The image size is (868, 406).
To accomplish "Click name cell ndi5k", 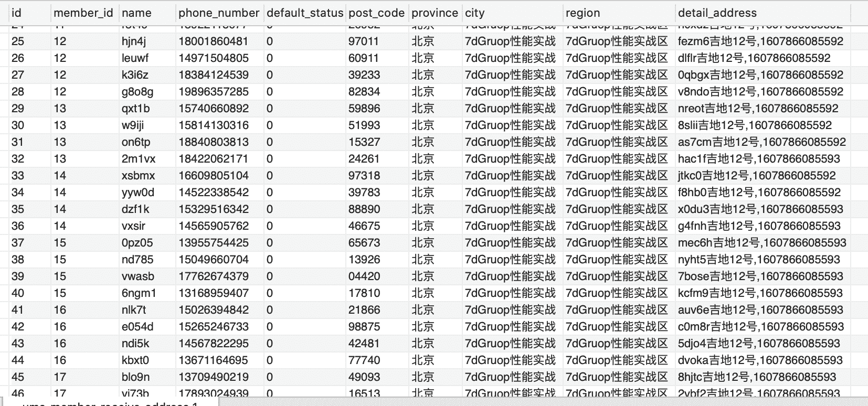I will [135, 344].
